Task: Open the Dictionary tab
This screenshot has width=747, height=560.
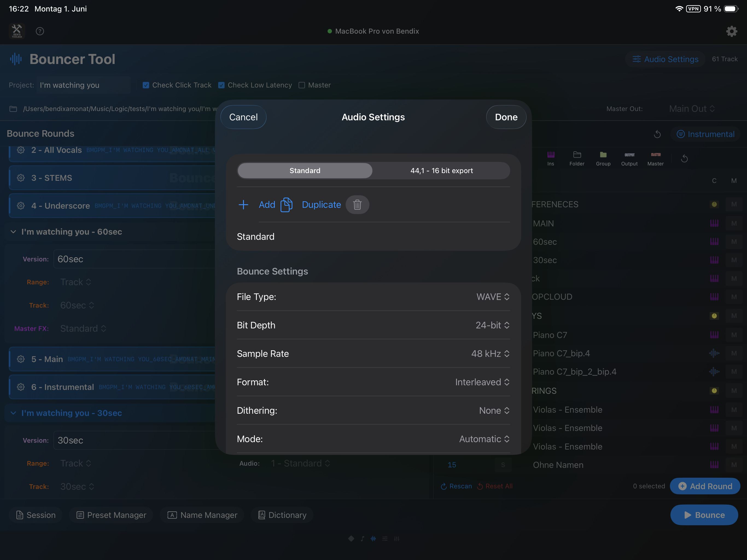Action: tap(282, 515)
